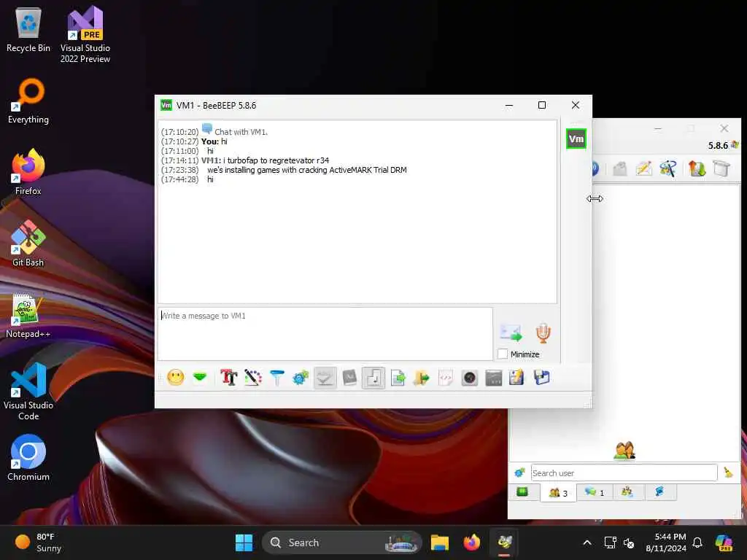The width and height of the screenshot is (747, 560).
Task: Open File Explorer from taskbar
Action: 440,542
